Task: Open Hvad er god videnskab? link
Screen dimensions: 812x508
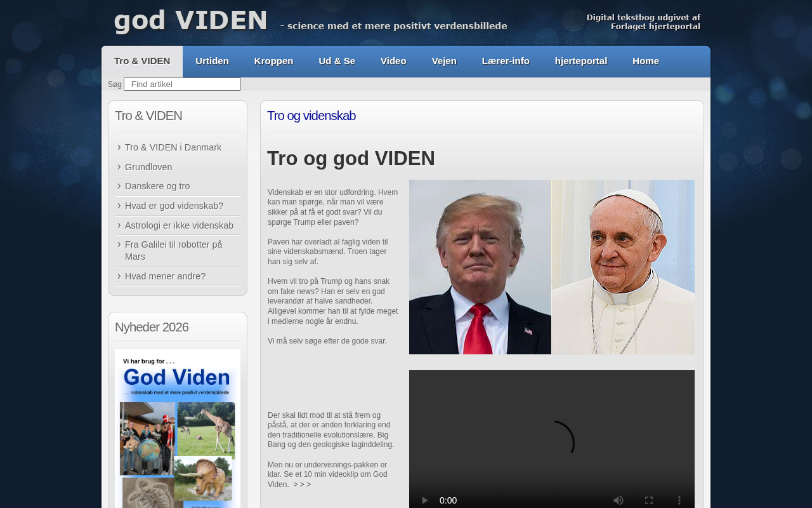Action: (174, 206)
